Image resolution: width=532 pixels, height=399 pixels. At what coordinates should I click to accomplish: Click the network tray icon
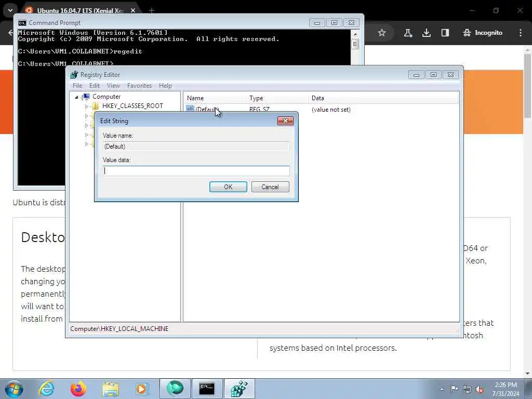click(467, 389)
